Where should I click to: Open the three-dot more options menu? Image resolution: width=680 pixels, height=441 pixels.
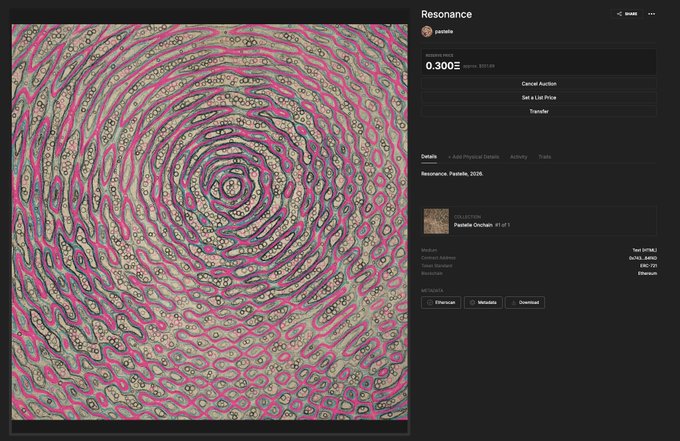651,14
